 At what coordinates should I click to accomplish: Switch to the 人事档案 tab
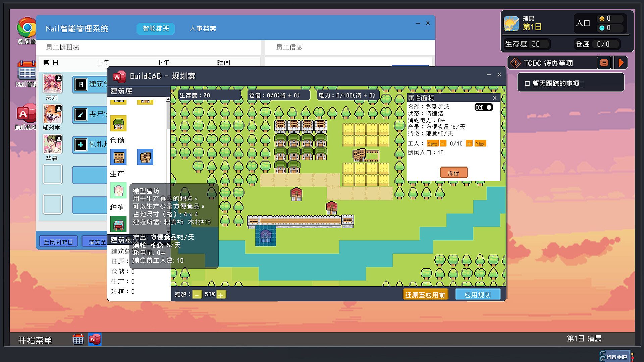point(203,28)
